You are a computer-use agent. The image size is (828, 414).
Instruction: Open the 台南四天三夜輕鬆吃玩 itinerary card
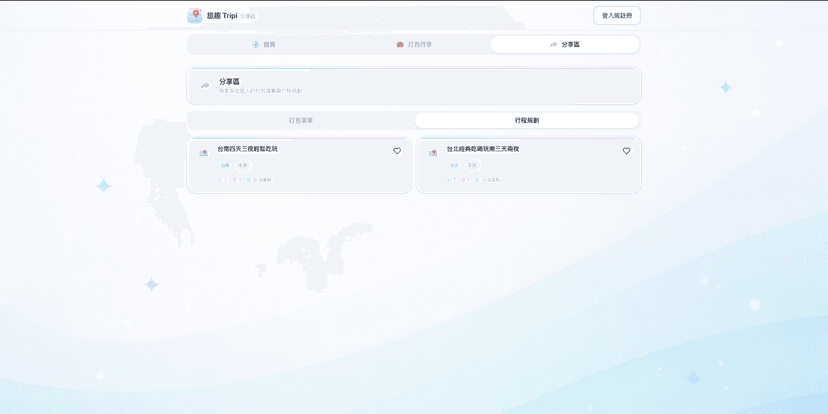pyautogui.click(x=299, y=165)
